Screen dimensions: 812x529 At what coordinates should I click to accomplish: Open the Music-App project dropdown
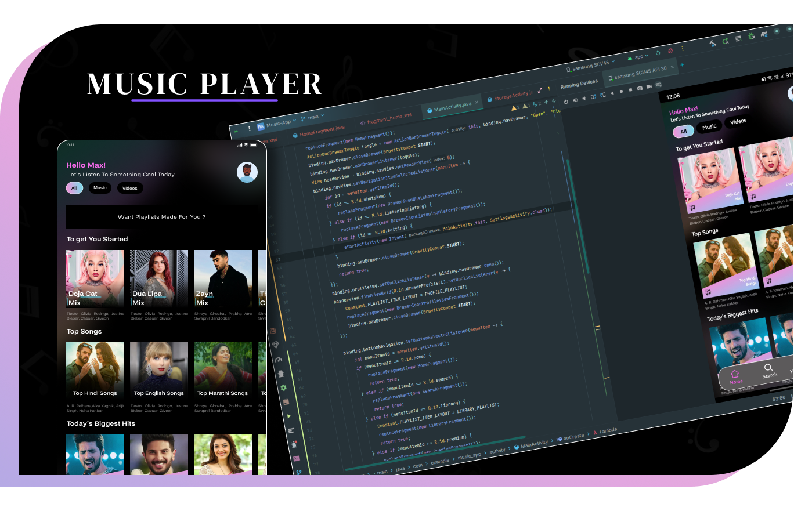click(277, 123)
